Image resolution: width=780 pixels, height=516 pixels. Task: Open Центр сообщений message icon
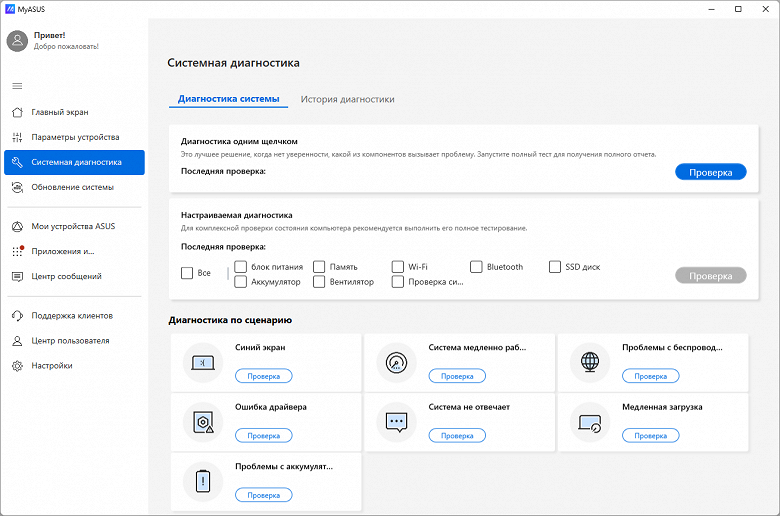pos(17,276)
